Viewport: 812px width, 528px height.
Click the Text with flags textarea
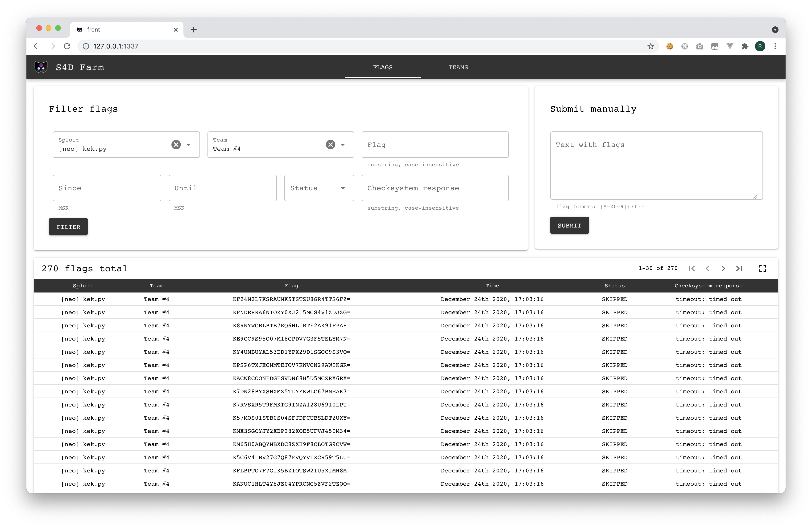point(656,165)
